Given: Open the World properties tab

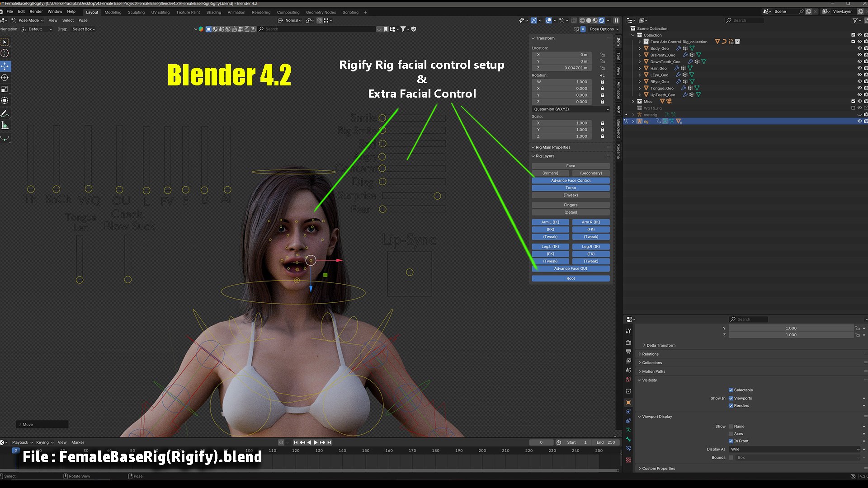Looking at the screenshot, I should click(628, 379).
